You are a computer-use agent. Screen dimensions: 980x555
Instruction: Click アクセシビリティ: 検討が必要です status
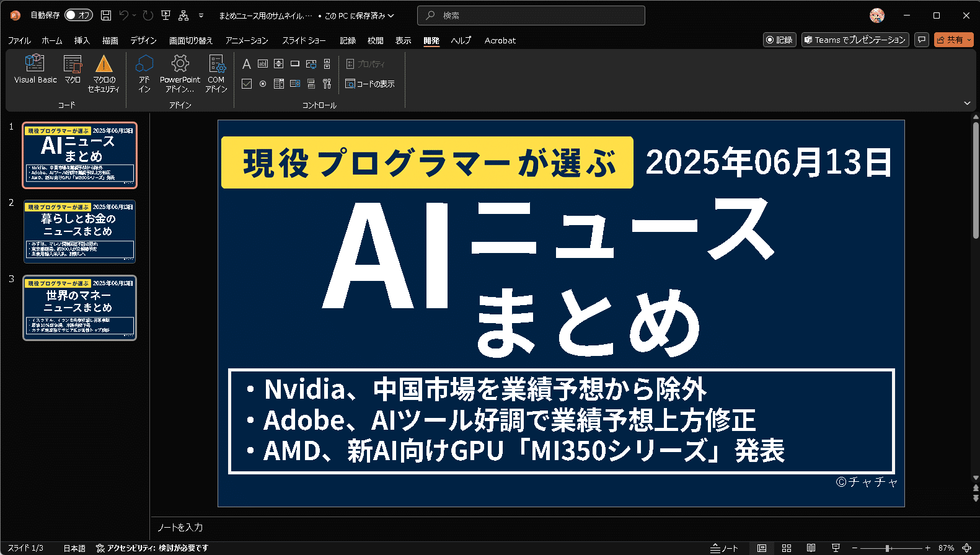152,548
